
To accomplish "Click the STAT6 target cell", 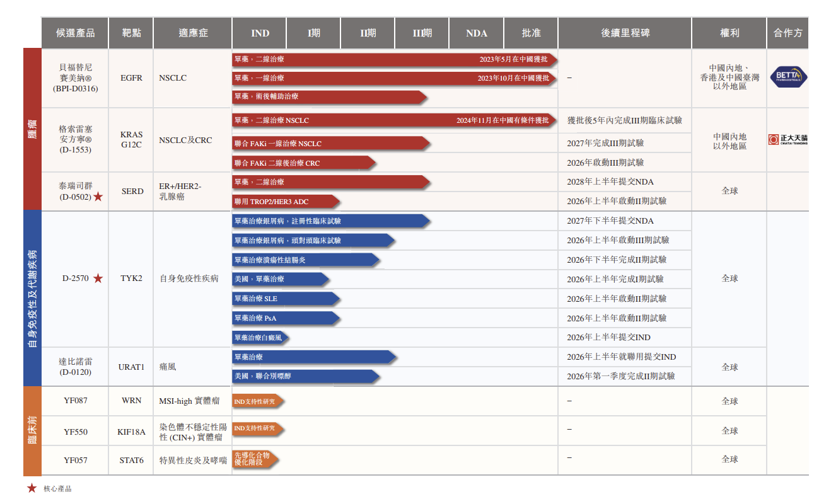I will [131, 460].
